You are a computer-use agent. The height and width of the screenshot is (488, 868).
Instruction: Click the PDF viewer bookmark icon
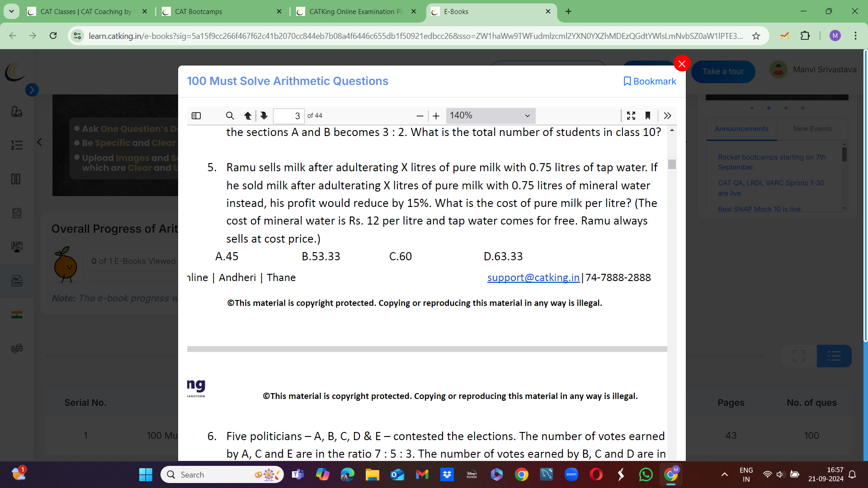coord(648,116)
